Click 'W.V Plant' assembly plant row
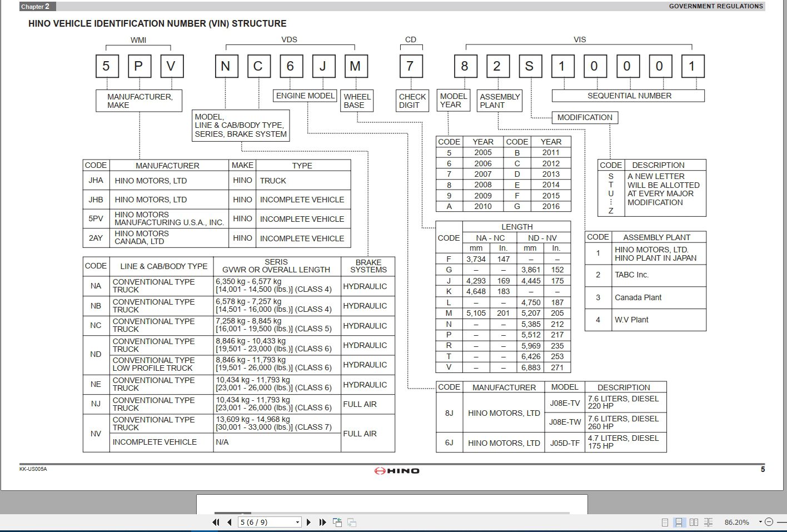This screenshot has height=532, width=787. (x=645, y=320)
